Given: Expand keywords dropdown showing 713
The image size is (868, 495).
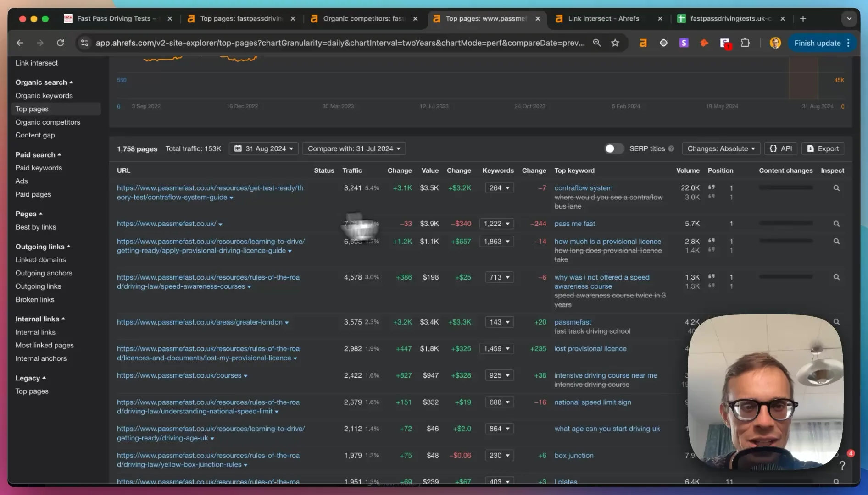Looking at the screenshot, I should tap(499, 277).
